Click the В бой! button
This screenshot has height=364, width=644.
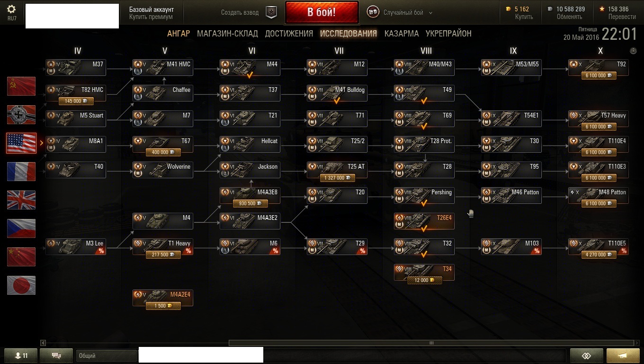[x=322, y=12]
